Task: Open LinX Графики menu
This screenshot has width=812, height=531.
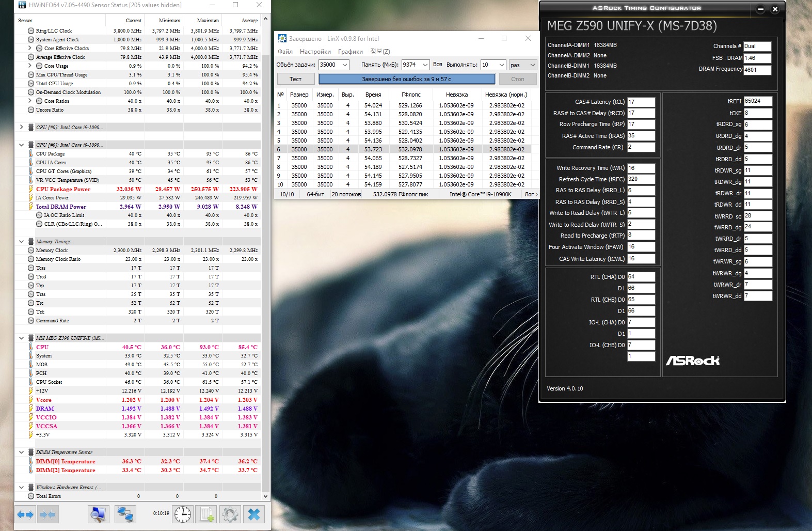Action: [x=351, y=52]
